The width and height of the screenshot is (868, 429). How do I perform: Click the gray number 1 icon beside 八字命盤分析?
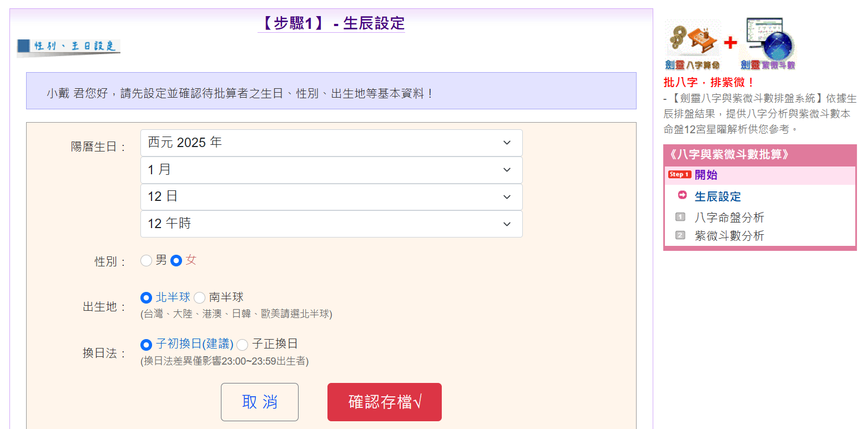coord(680,217)
